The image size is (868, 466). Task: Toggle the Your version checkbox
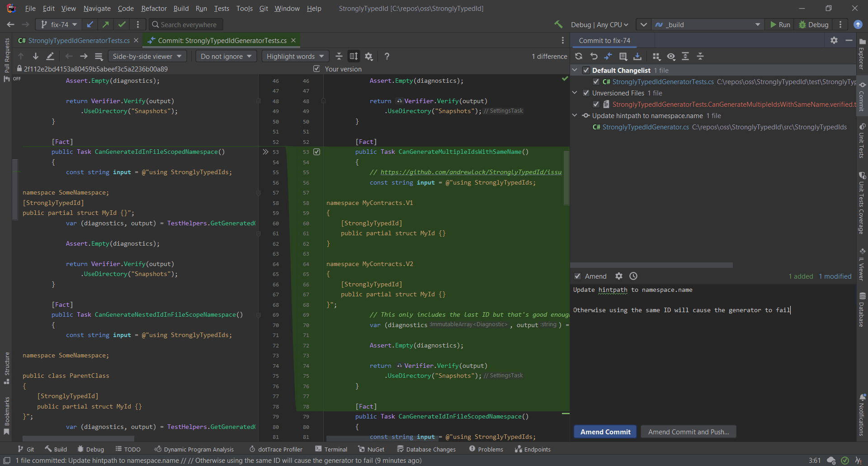[x=316, y=69]
